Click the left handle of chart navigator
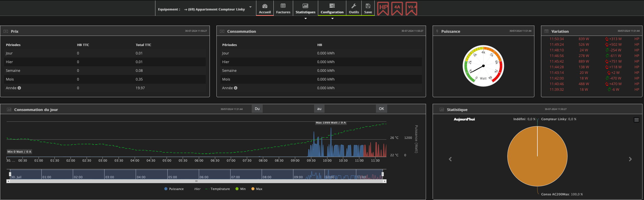 tap(10, 174)
